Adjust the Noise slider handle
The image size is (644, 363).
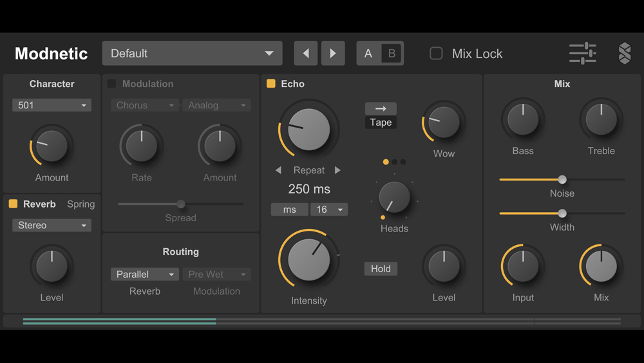click(562, 180)
